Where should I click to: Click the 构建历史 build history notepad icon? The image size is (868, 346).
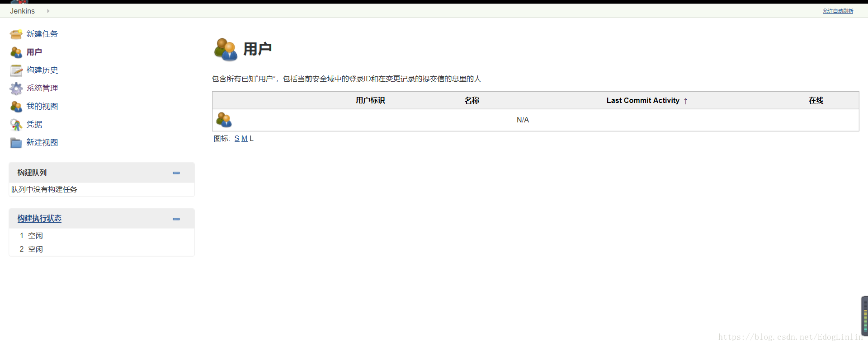click(x=16, y=70)
